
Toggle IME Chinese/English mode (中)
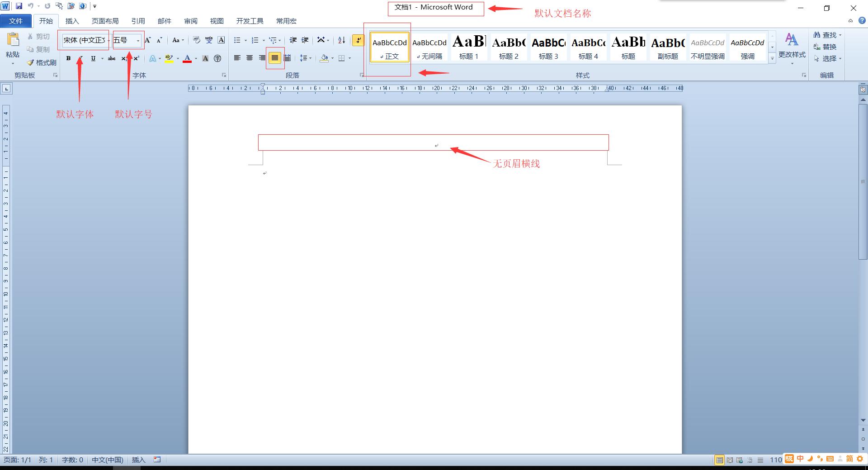800,459
